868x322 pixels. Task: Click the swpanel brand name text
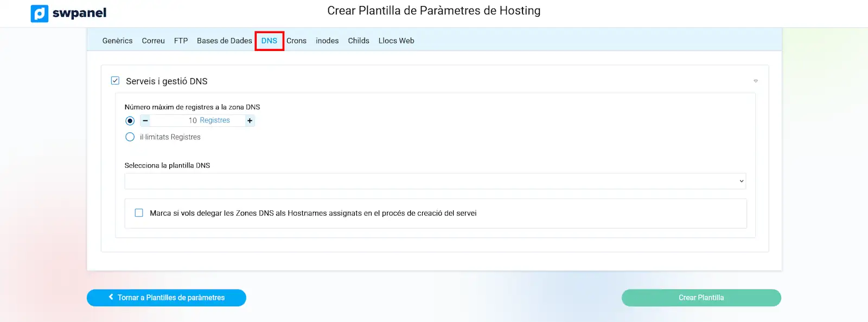click(x=79, y=13)
